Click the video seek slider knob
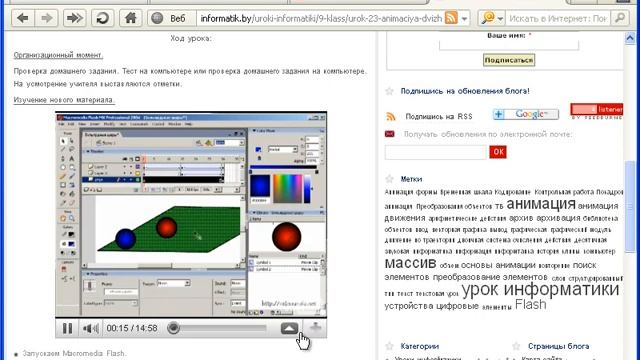 [x=173, y=328]
